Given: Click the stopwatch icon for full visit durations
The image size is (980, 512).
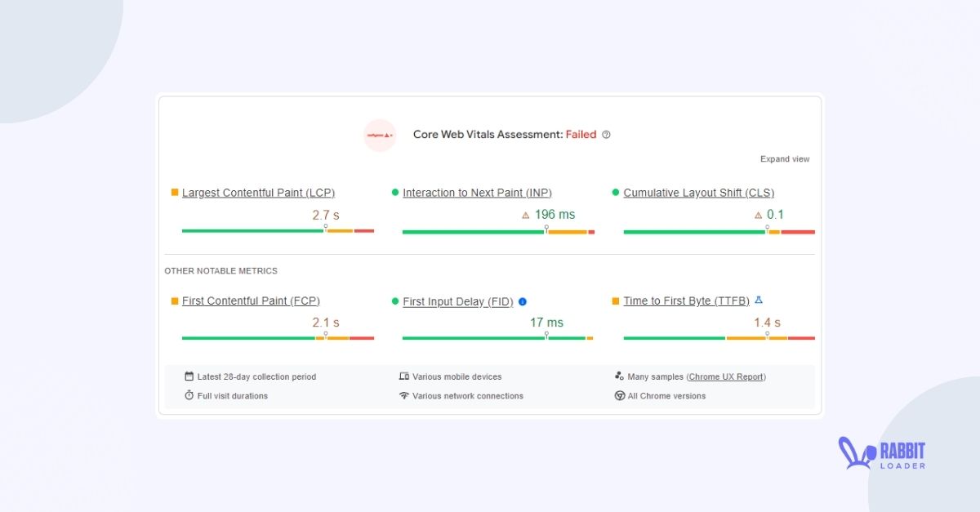Looking at the screenshot, I should 189,395.
